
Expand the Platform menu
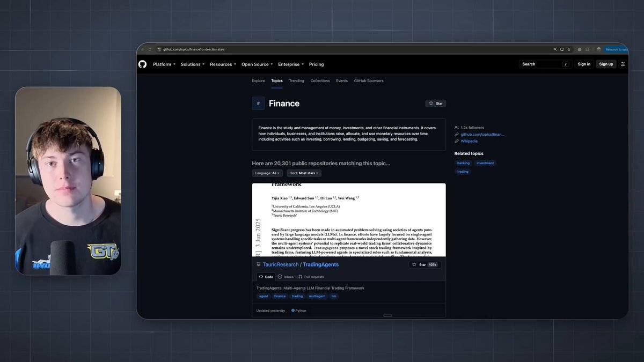tap(164, 64)
